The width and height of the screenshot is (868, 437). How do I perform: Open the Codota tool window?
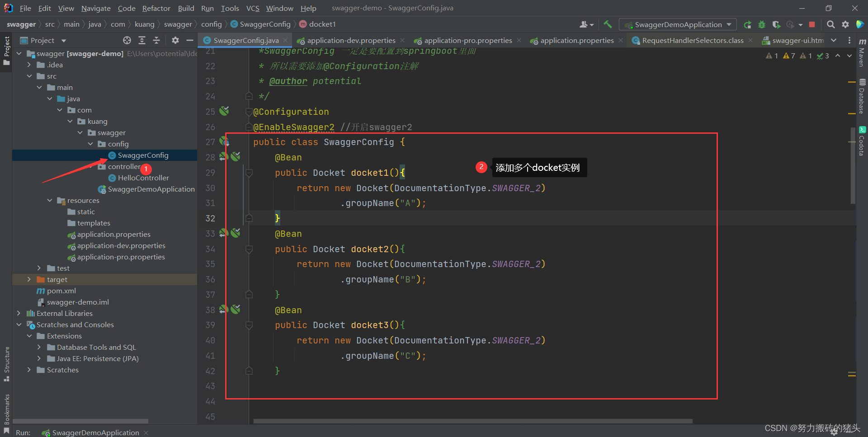(x=862, y=141)
